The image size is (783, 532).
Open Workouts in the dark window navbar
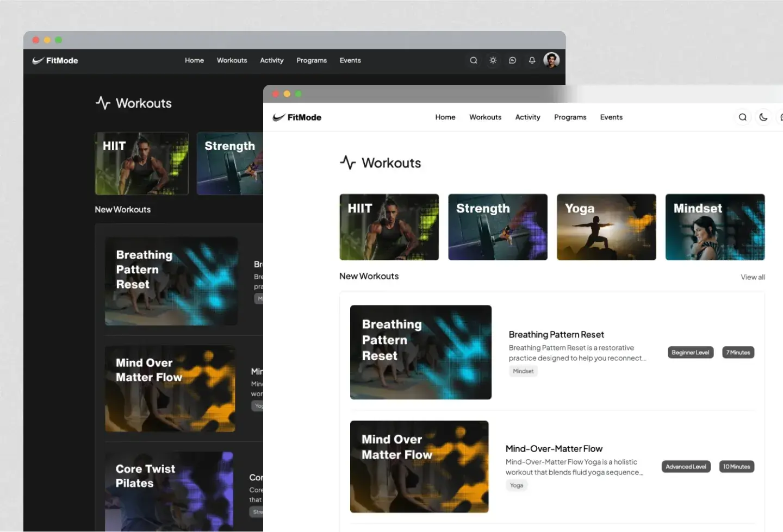pyautogui.click(x=232, y=60)
